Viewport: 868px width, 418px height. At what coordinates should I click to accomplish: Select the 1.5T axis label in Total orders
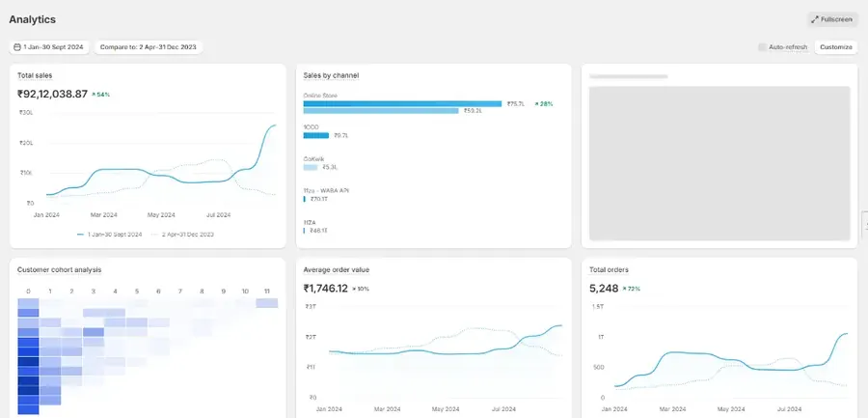click(x=598, y=307)
